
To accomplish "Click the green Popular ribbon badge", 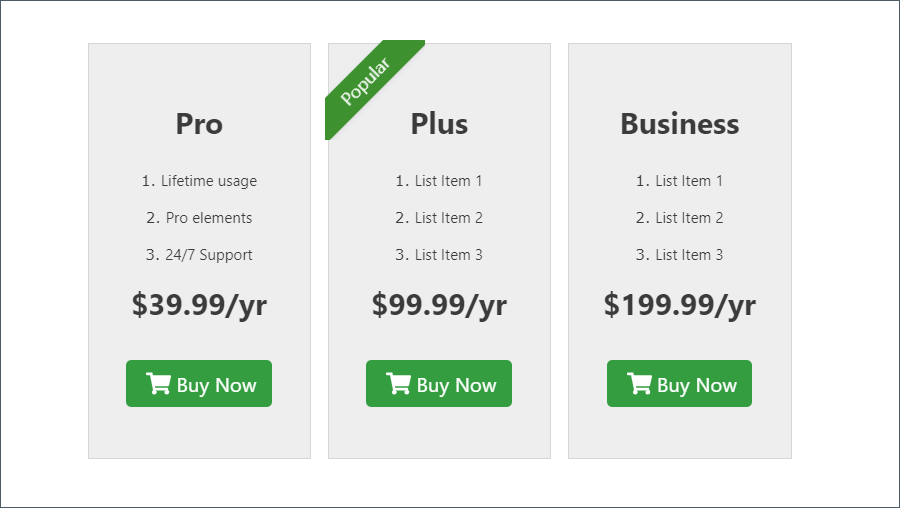I will [x=374, y=90].
